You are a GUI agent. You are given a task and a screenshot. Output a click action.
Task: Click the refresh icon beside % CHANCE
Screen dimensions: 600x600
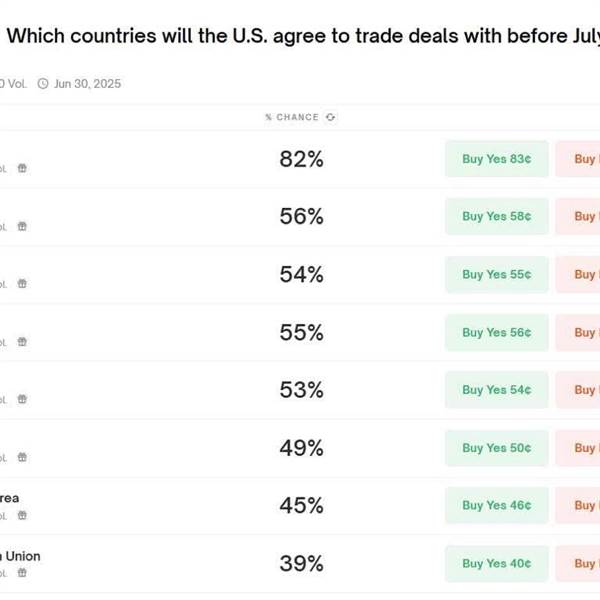330,117
